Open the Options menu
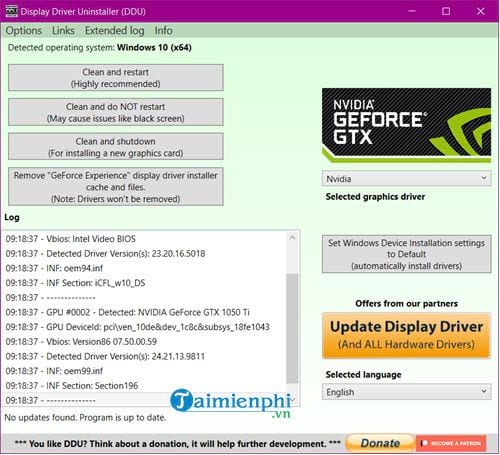 point(24,31)
